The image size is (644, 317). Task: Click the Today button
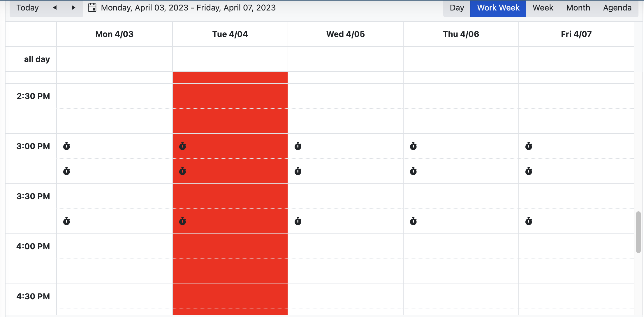[28, 8]
